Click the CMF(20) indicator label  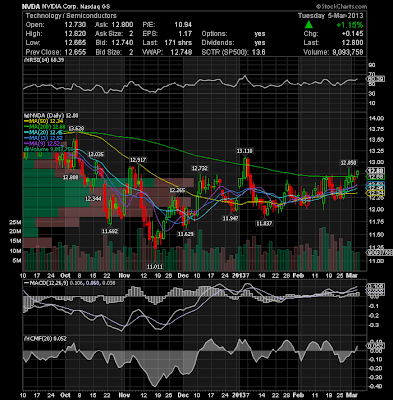coord(45,339)
